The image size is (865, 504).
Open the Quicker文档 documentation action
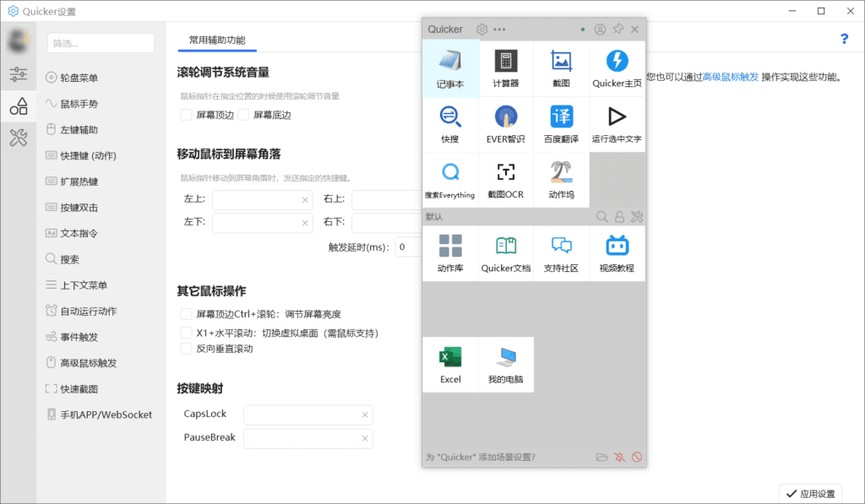click(506, 253)
